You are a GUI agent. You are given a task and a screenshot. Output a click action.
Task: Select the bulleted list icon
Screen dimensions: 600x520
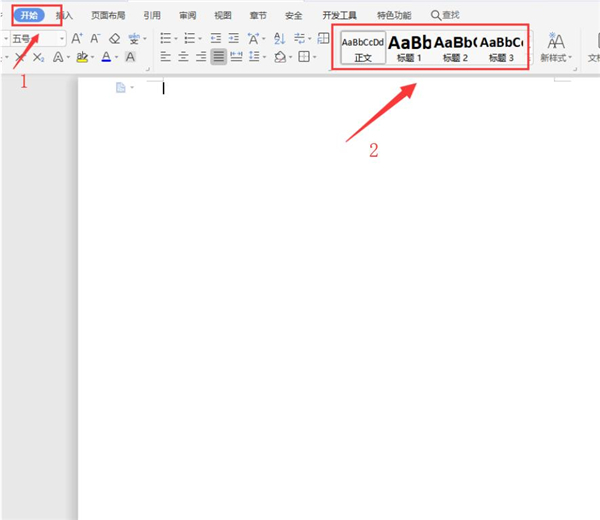pyautogui.click(x=165, y=38)
